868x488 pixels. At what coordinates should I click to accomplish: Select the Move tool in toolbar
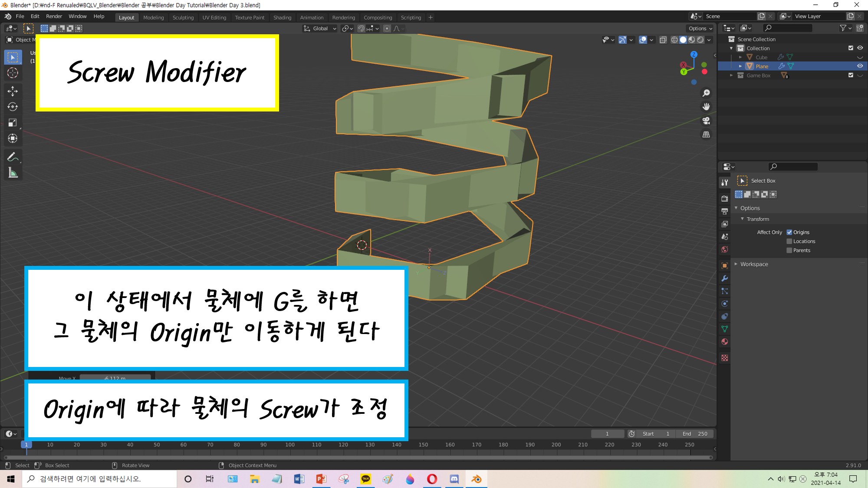tap(13, 91)
